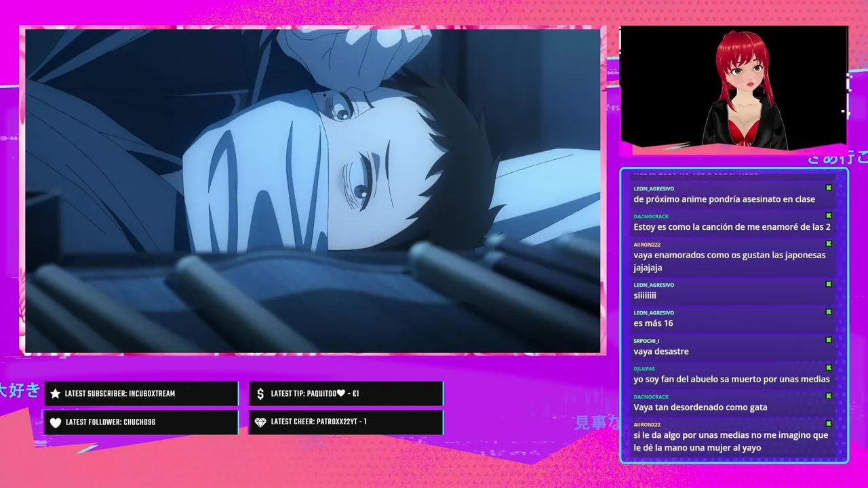Click the dollar icon beside Latest Tip
This screenshot has width=868, height=488.
pos(260,394)
